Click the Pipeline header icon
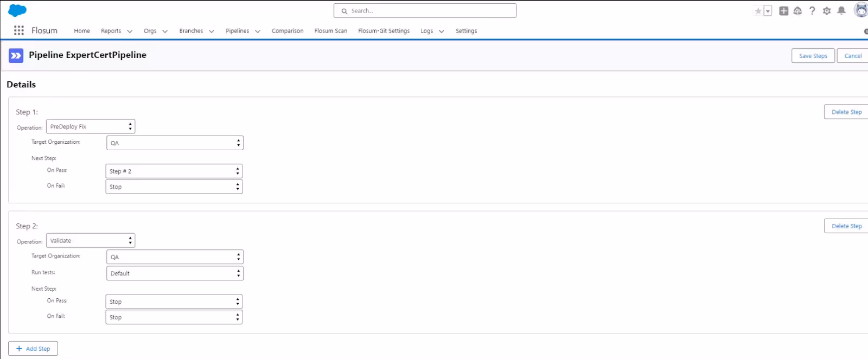The width and height of the screenshot is (868, 359). pyautogui.click(x=16, y=55)
